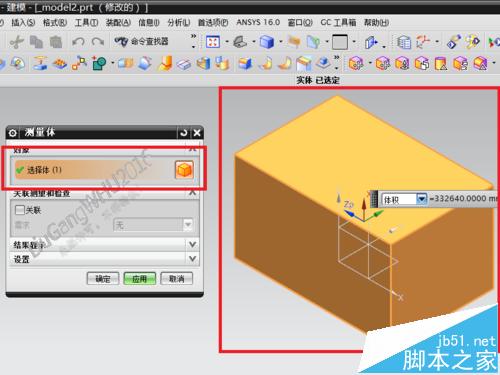Click the Cut scissors icon

[x=17, y=42]
